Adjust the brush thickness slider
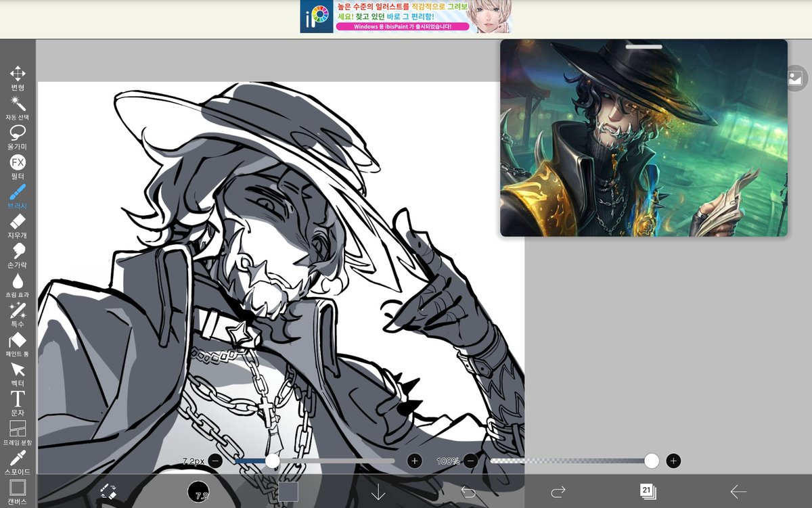 pyautogui.click(x=315, y=461)
